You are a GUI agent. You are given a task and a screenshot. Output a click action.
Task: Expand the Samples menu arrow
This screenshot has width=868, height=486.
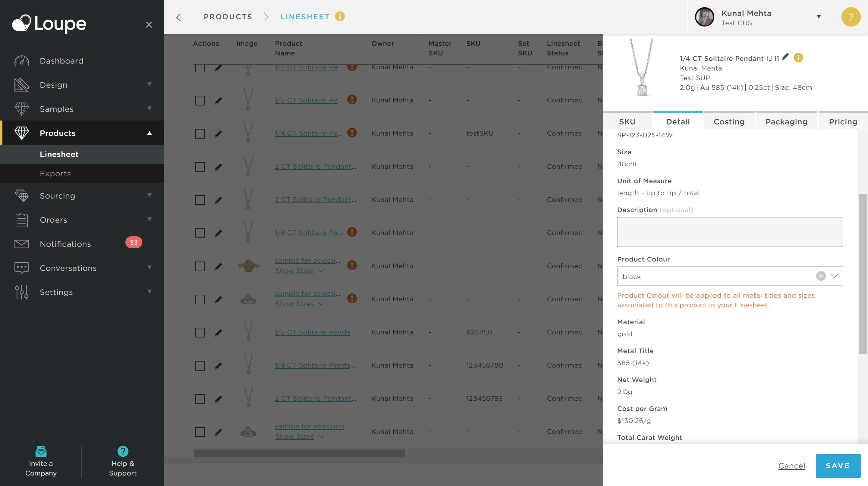click(x=149, y=108)
